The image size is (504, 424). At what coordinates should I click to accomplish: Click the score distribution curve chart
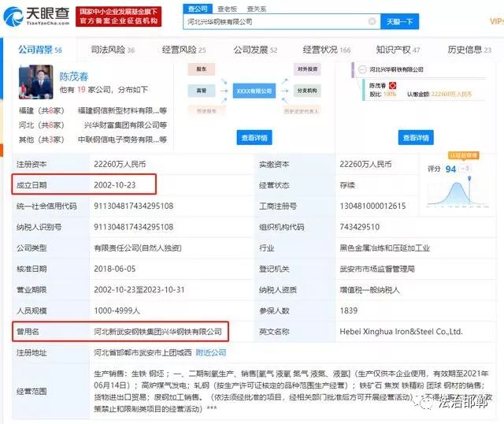point(458,192)
